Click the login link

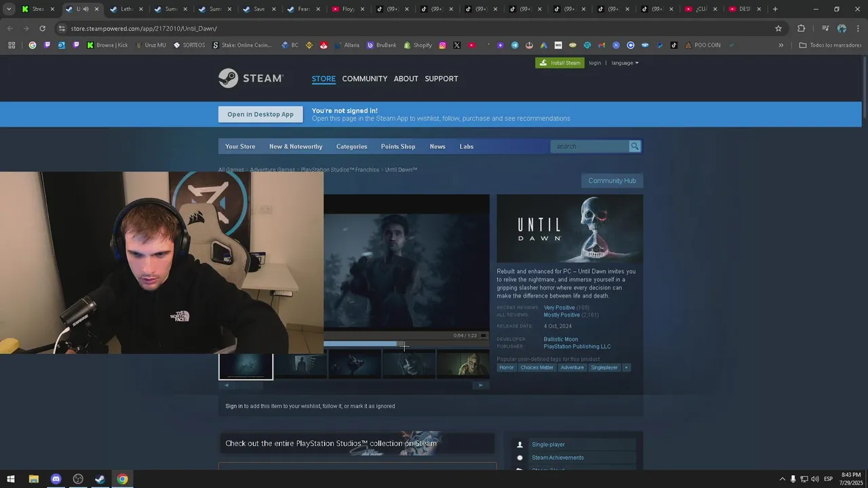595,63
